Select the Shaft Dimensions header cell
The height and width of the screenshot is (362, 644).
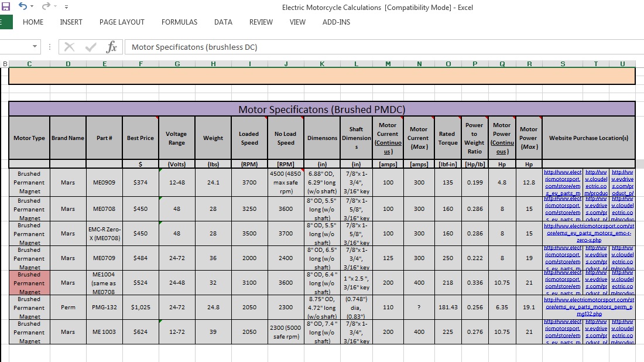point(356,138)
